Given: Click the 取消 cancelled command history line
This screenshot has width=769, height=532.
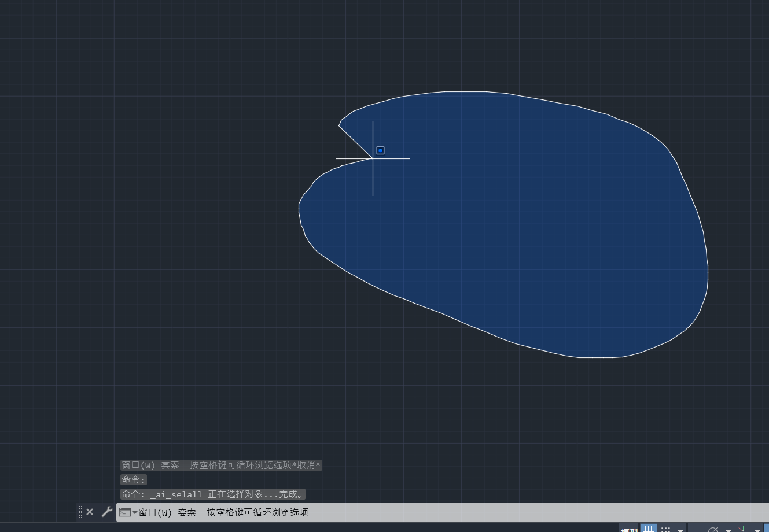Looking at the screenshot, I should coord(220,465).
